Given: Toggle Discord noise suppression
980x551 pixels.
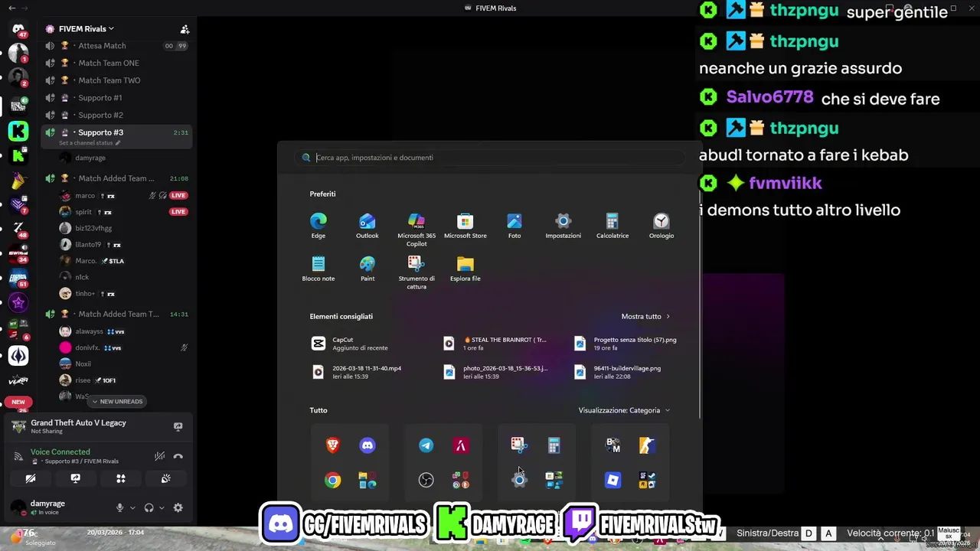Looking at the screenshot, I should 159,456.
